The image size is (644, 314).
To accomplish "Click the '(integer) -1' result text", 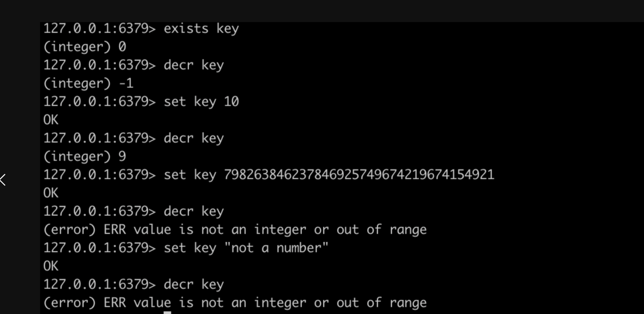I will 88,84.
